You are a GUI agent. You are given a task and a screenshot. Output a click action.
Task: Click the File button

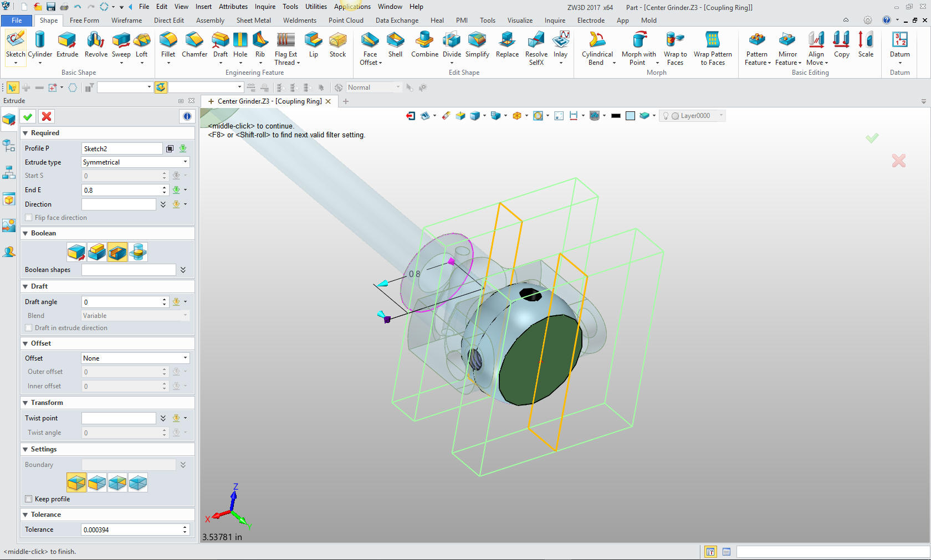17,20
